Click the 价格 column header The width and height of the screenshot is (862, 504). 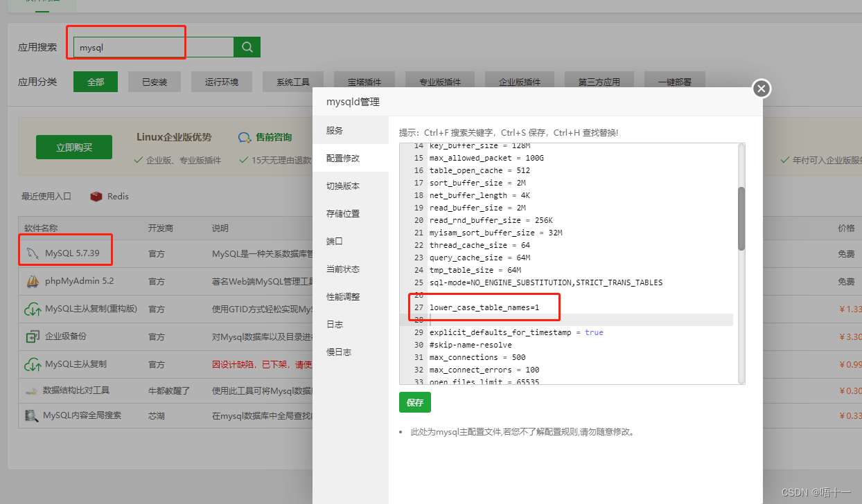point(846,228)
